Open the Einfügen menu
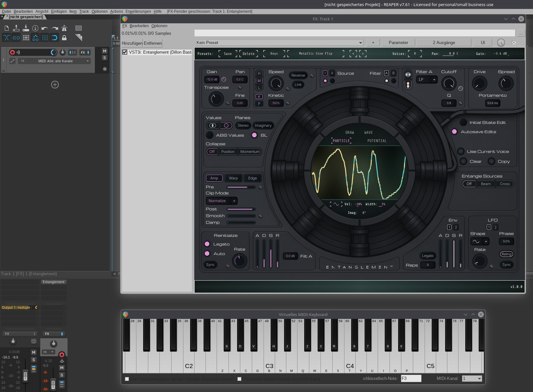Image resolution: width=533 pixels, height=392 pixels. [x=59, y=11]
